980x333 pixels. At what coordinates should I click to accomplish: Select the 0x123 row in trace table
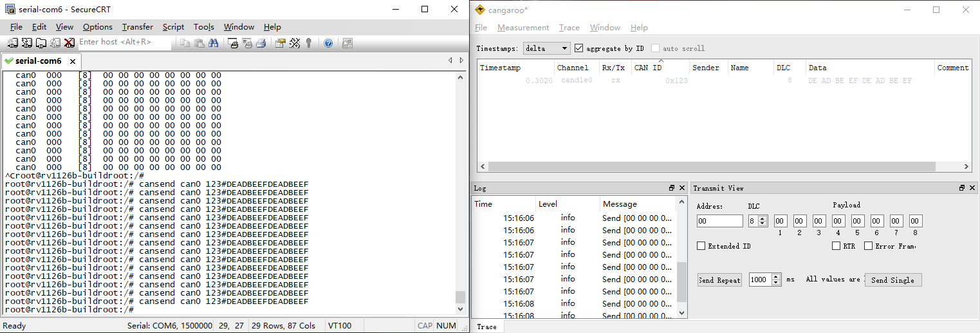point(724,81)
